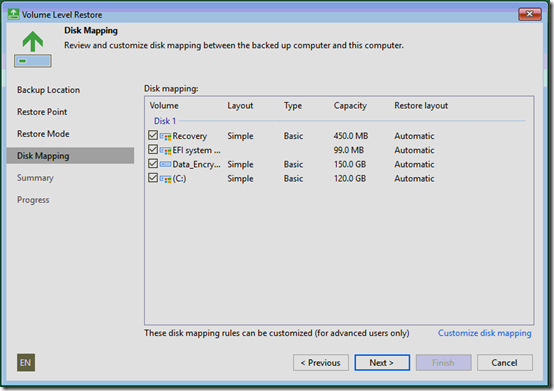Image resolution: width=554 pixels, height=391 pixels.
Task: Select the (C:) volume name
Action: [x=179, y=178]
